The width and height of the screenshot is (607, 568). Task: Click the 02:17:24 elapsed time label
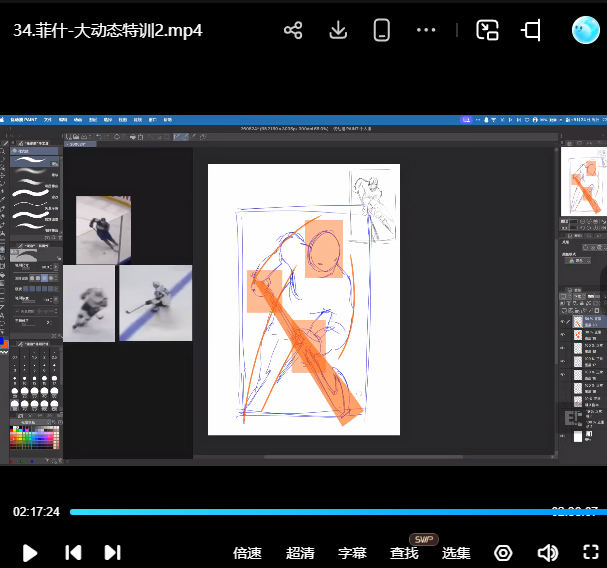click(x=36, y=512)
